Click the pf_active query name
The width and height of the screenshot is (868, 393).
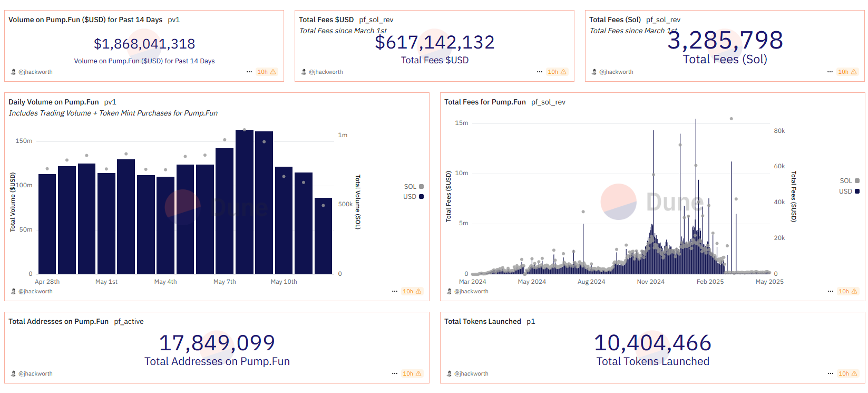(129, 321)
